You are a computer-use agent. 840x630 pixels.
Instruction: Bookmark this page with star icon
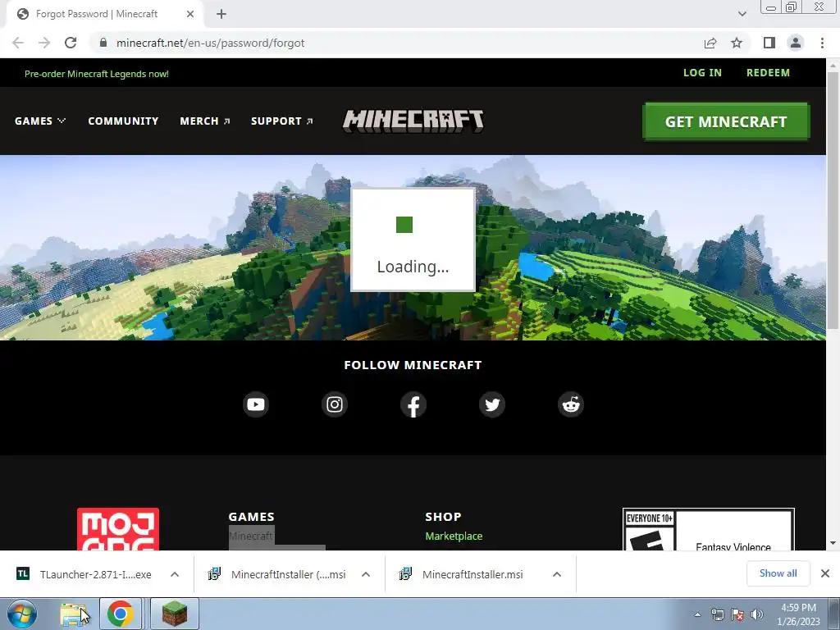[x=737, y=43]
